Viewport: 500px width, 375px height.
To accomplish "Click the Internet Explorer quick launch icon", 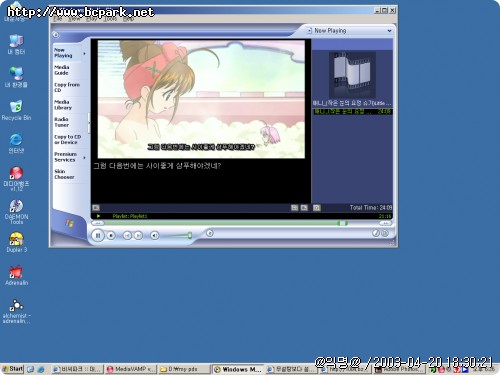I will (41, 369).
